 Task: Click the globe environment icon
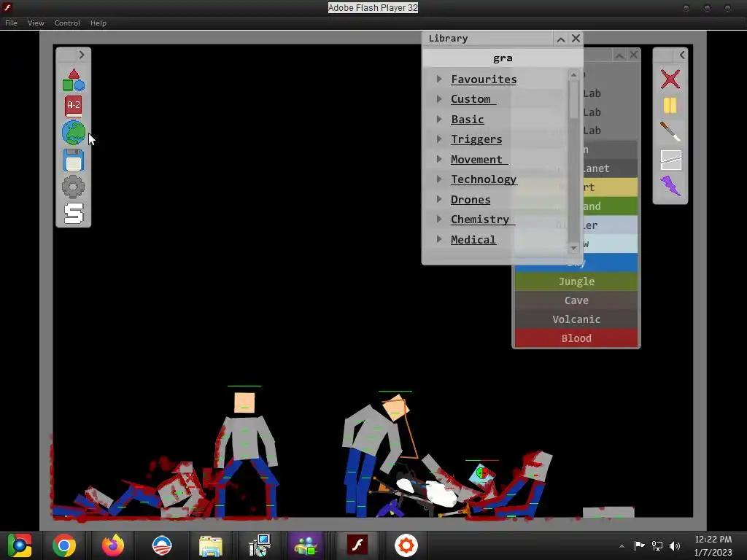pyautogui.click(x=74, y=133)
